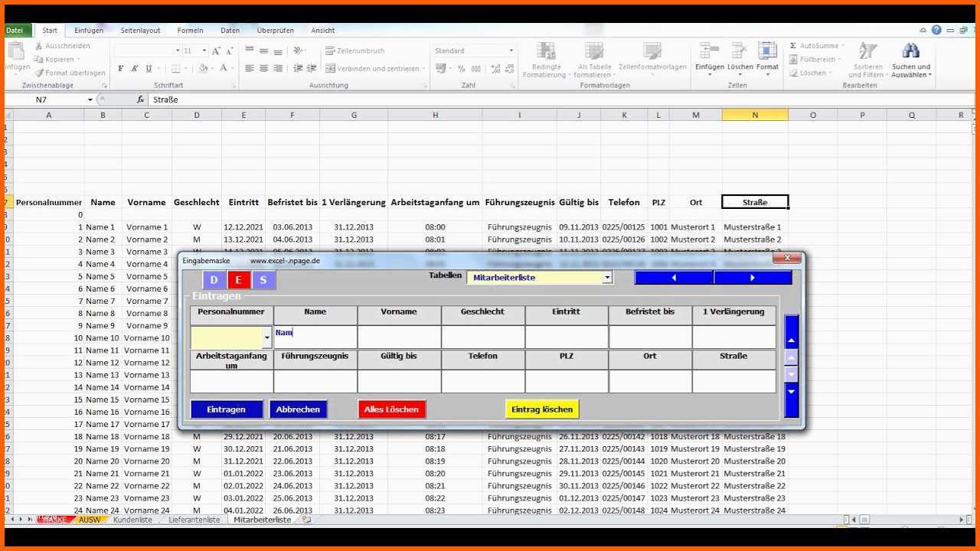Open the Name Box dropdown showing N7

click(90, 99)
